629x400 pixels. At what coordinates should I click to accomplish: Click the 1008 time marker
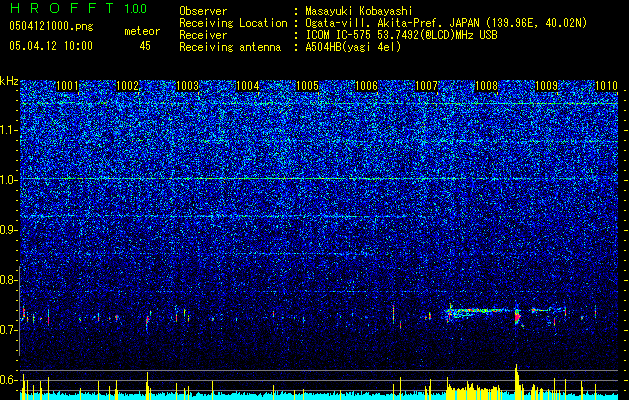click(x=486, y=86)
